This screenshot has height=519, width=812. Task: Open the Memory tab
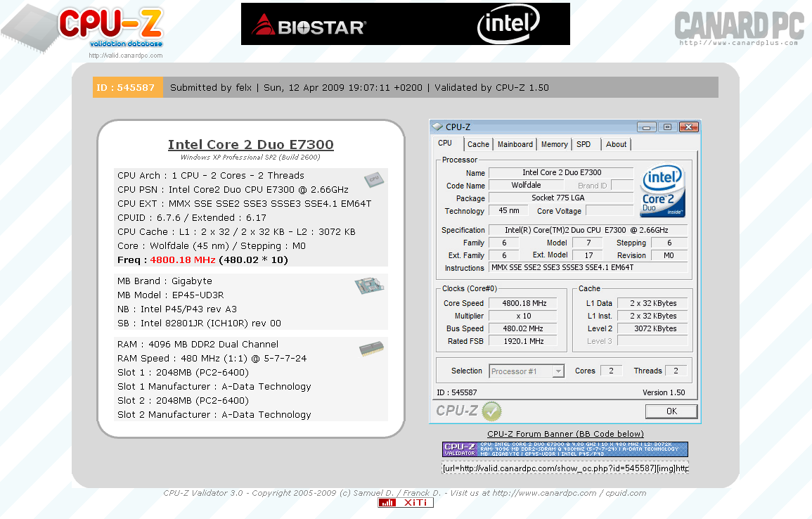coord(554,144)
